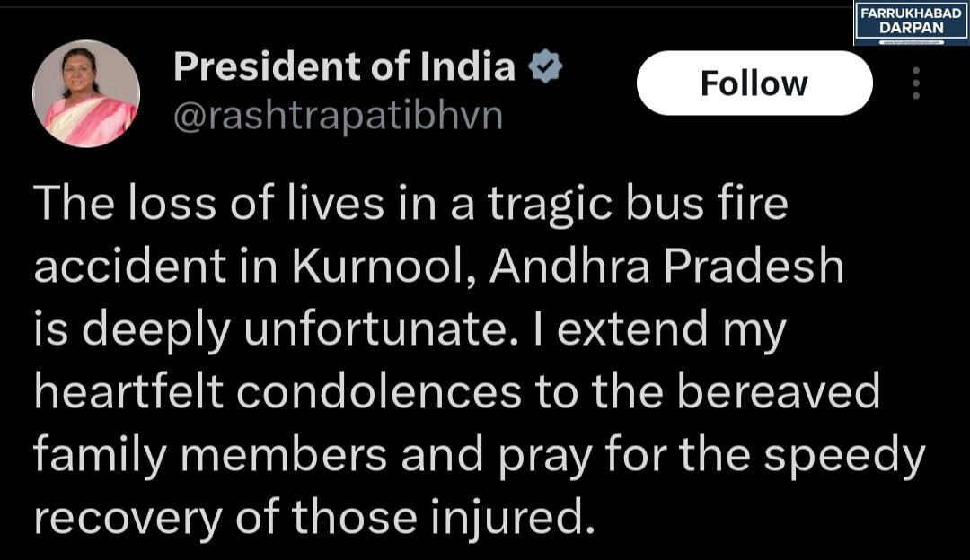
Task: Open the @rashtrapatibhvn handle link
Action: [337, 117]
